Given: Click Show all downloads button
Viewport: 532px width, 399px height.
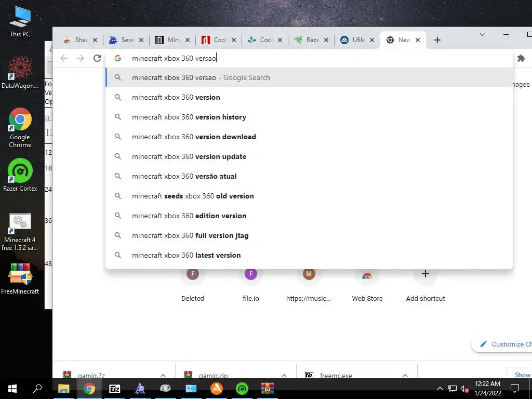Looking at the screenshot, I should pyautogui.click(x=520, y=374).
